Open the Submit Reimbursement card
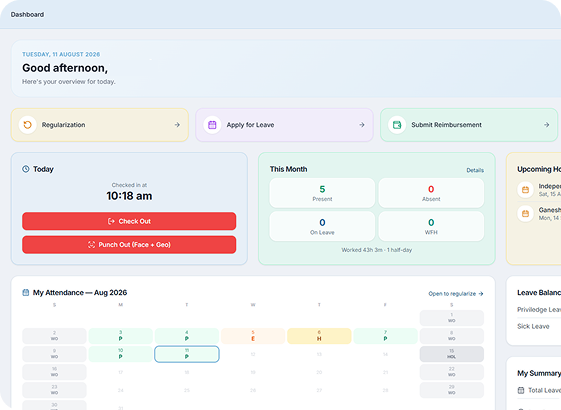Viewport: 561px width, 410px height. click(469, 125)
